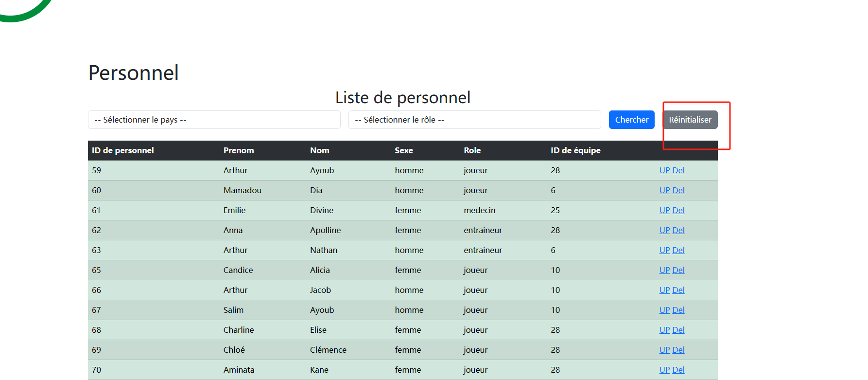This screenshot has width=868, height=380.
Task: Click Del link for personnel ID 63
Action: pyautogui.click(x=678, y=250)
